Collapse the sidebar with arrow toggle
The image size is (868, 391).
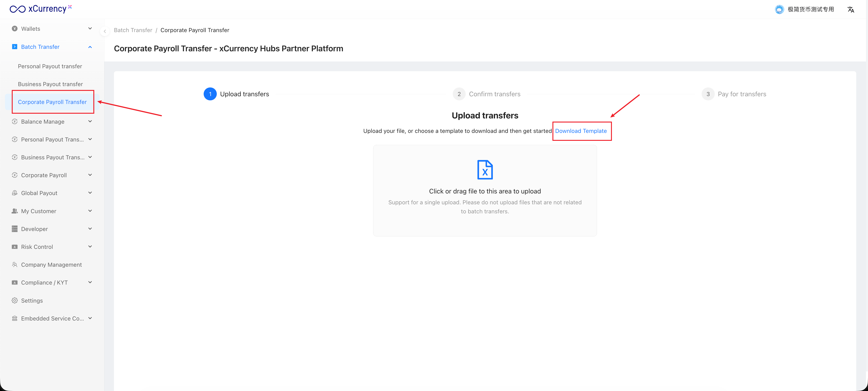point(105,31)
